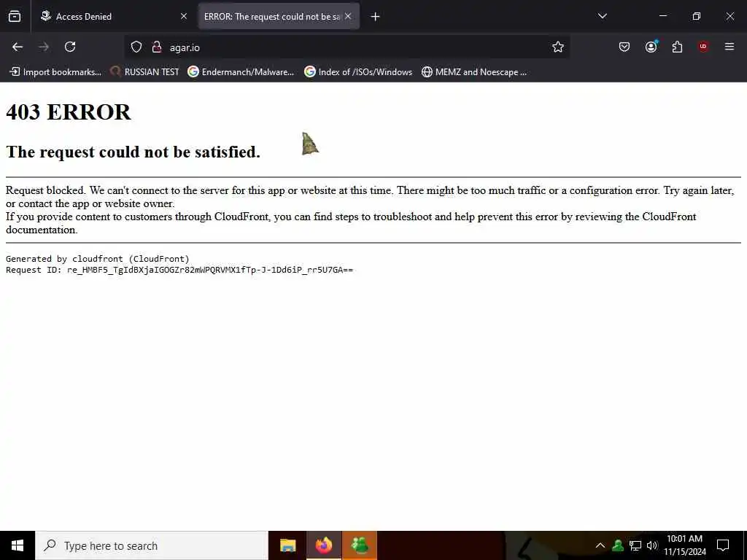Open uBlock Origin extension popup
This screenshot has width=747, height=560.
point(703,47)
